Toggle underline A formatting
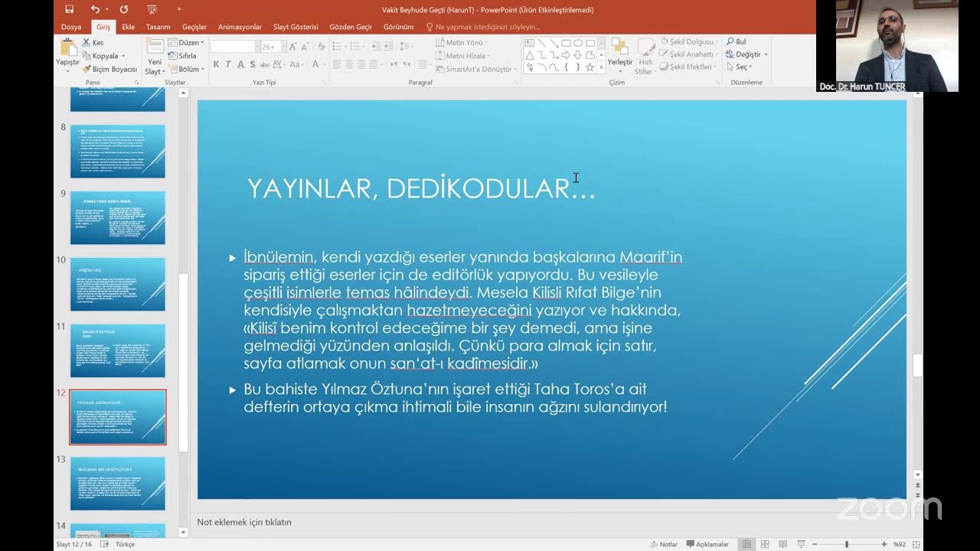Screen dimensions: 980x551 [240, 64]
